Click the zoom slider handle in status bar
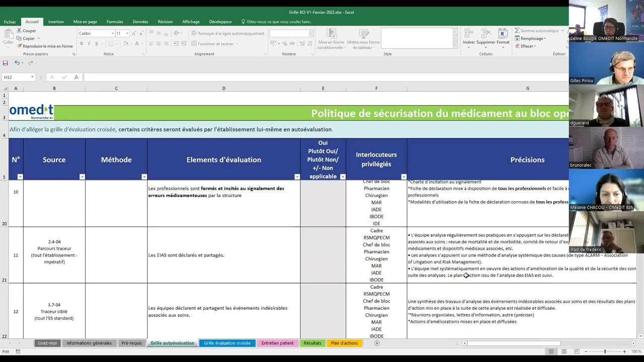Viewport: 644px width, 362px height. pos(605,351)
